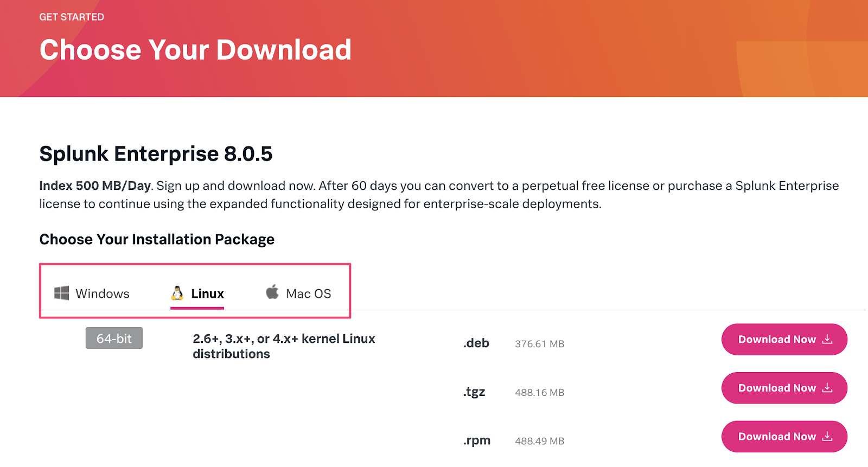Viewport: 868px width, 467px height.
Task: Open the Mac OS tab
Action: (298, 293)
